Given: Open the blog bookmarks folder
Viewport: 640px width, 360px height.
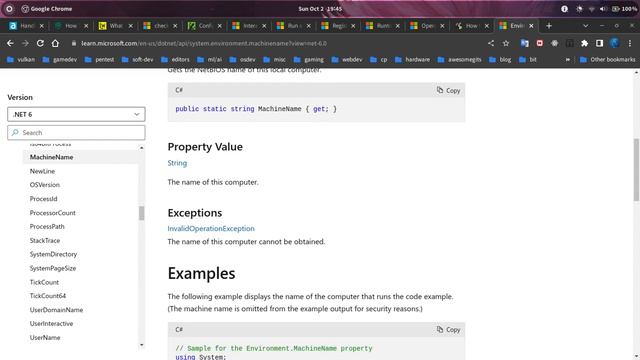Looking at the screenshot, I should 500,60.
